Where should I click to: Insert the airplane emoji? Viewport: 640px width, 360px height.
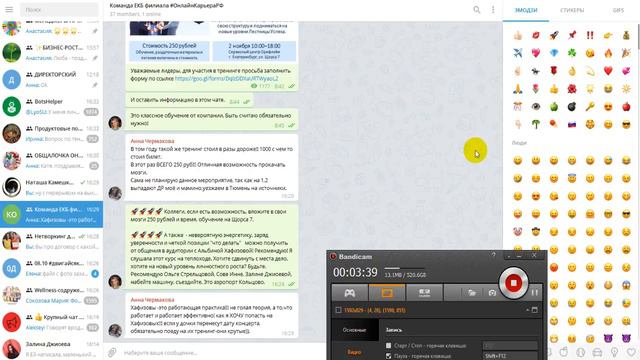518,53
